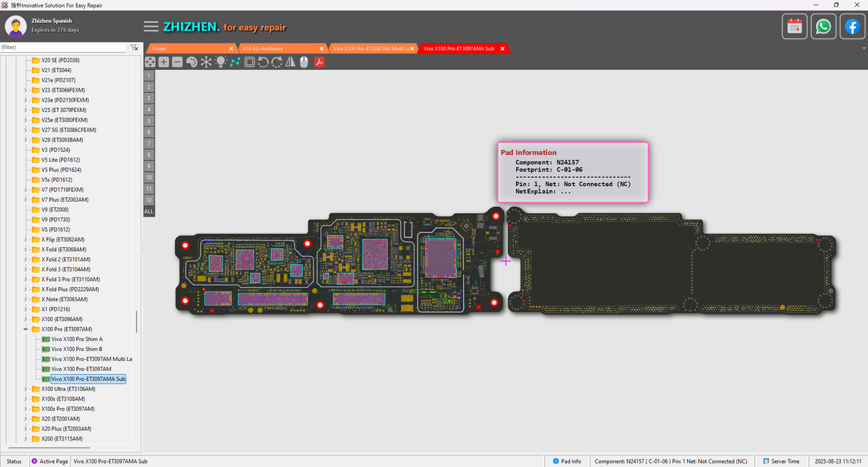
Task: Mirror the board with flip icon
Action: 290,62
